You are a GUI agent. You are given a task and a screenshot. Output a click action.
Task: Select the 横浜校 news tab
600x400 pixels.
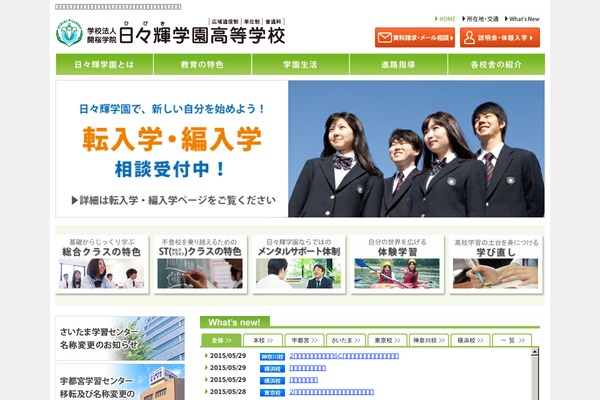470,340
